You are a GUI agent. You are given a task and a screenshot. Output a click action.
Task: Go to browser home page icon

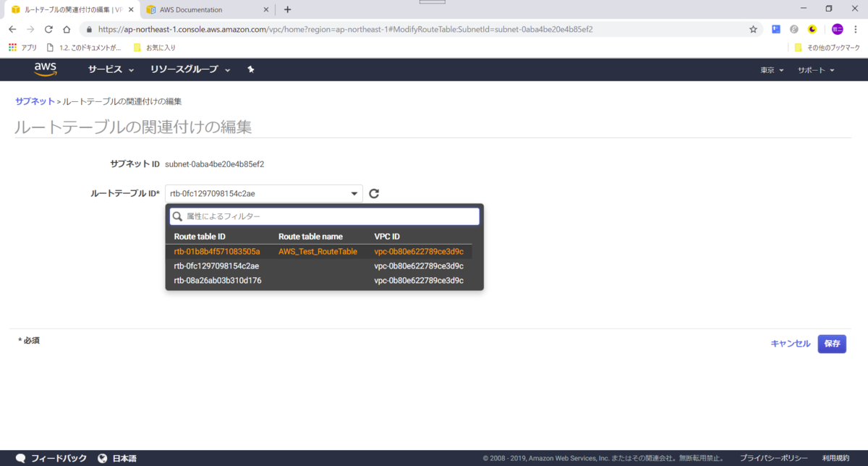point(67,30)
